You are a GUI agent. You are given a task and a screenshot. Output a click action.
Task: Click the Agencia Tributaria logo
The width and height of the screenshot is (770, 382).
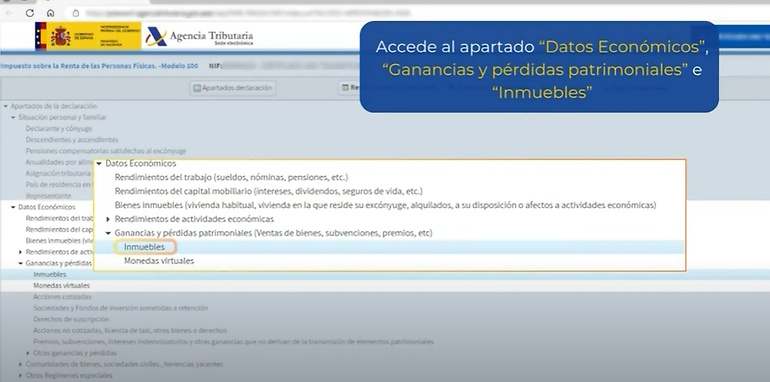tap(199, 37)
